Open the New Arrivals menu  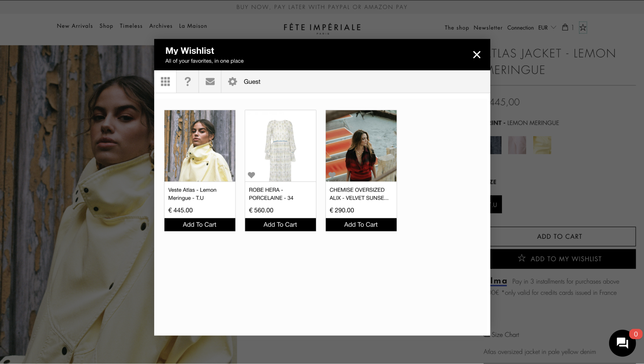point(75,26)
